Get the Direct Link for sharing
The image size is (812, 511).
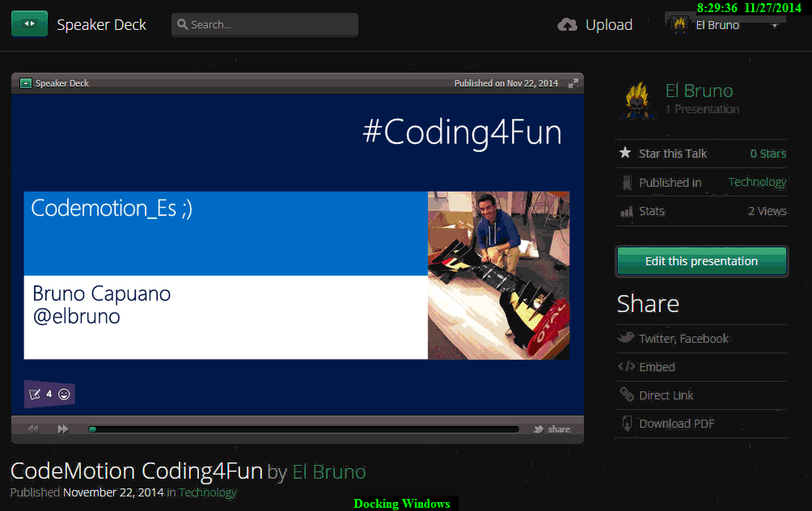click(666, 395)
